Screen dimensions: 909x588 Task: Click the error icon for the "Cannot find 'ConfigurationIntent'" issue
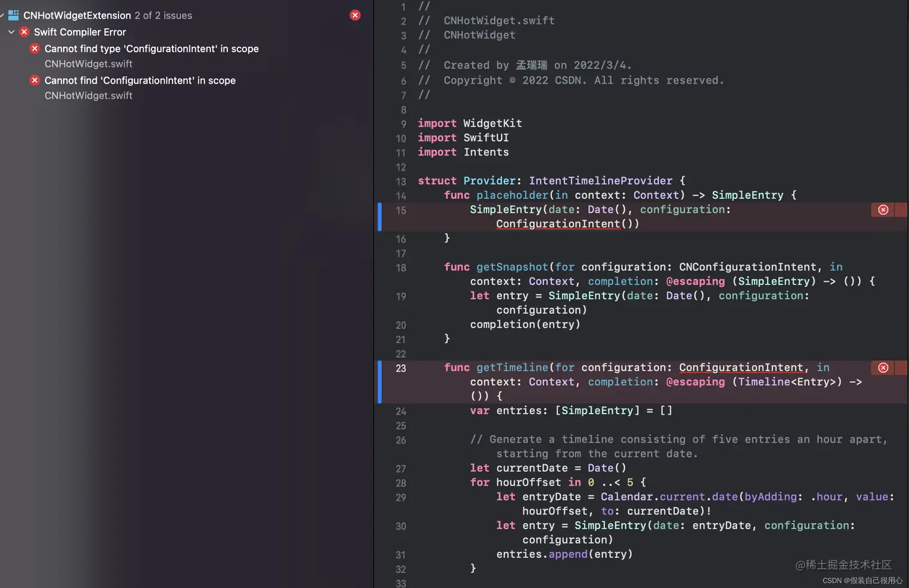click(x=35, y=81)
